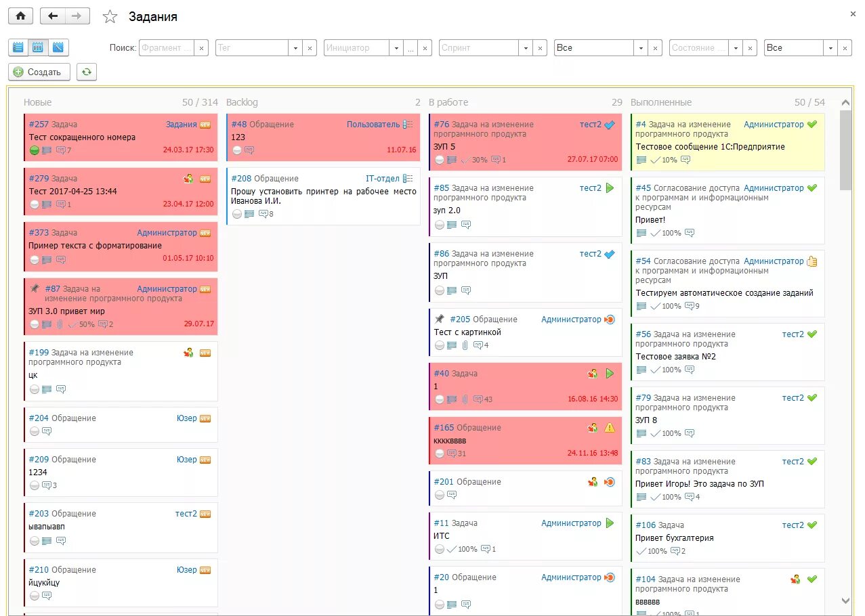Clear the Спринт filter
Image resolution: width=865 pixels, height=616 pixels.
(540, 48)
